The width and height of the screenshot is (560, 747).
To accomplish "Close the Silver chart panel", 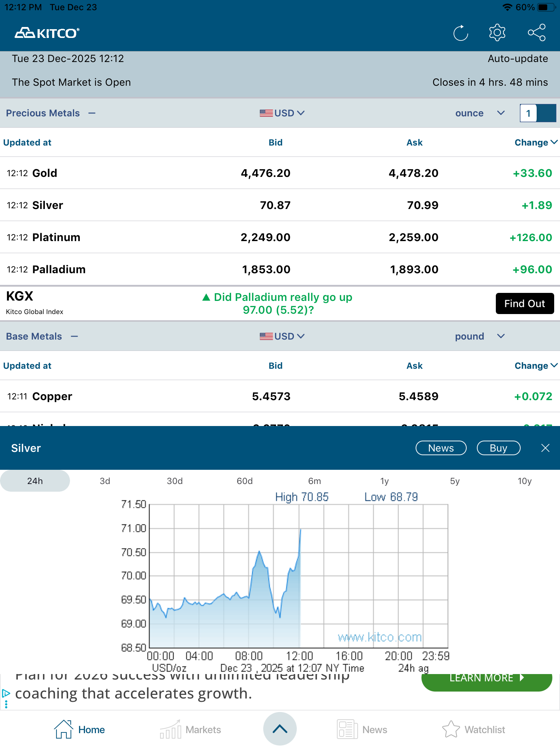I will 545,448.
